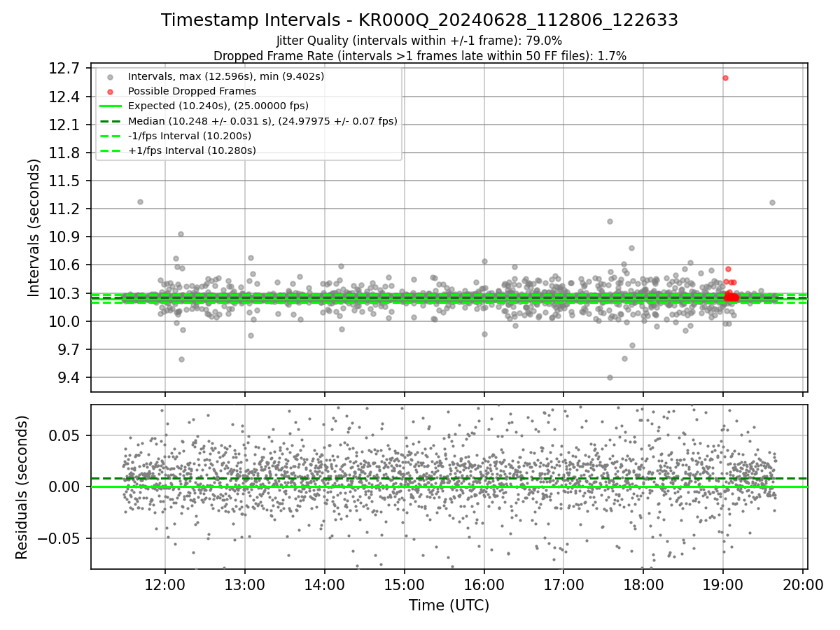Click the 'Jitter Quality' subtitle line showing 79.0%
The image size is (840, 630).
(x=419, y=41)
